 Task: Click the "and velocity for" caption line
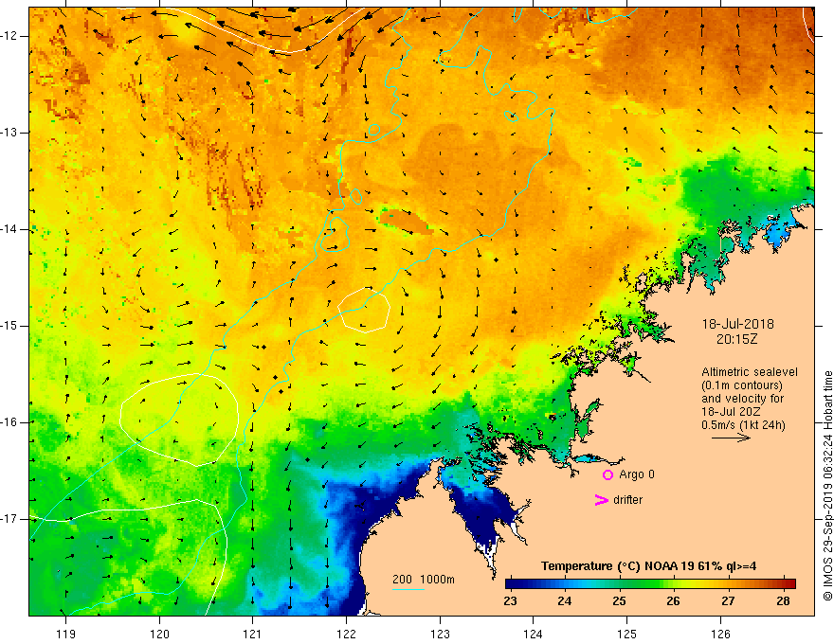[742, 399]
